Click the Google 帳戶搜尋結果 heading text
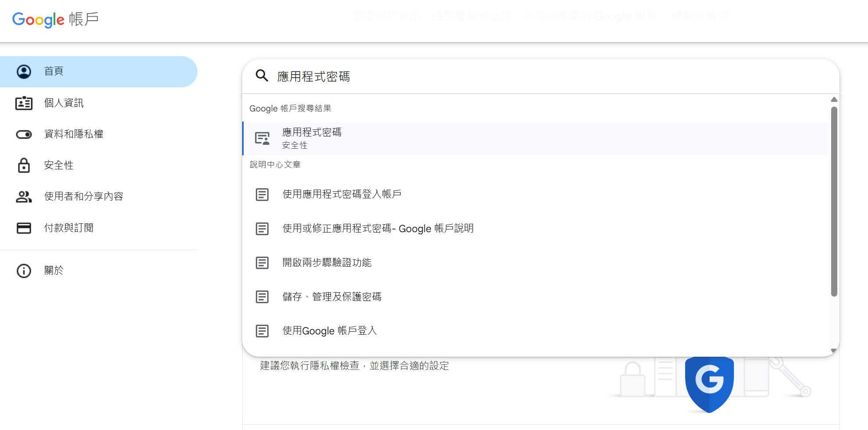The image size is (868, 430). point(290,108)
